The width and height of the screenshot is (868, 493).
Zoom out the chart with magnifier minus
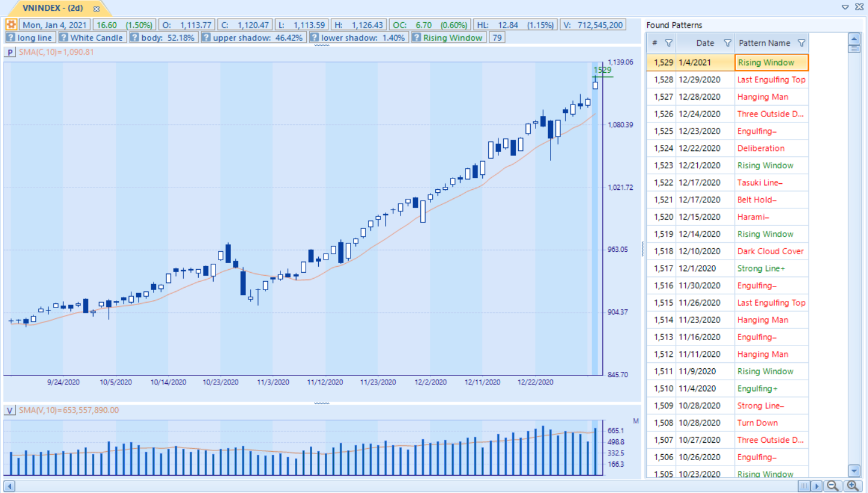click(x=832, y=486)
